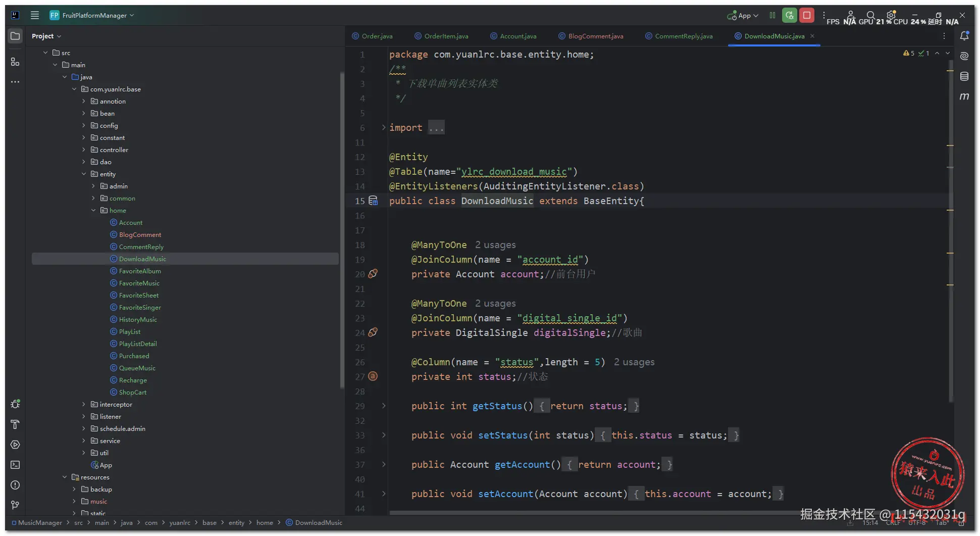Click the Project tree vertical scrollbar
The width and height of the screenshot is (980, 536).
342,230
